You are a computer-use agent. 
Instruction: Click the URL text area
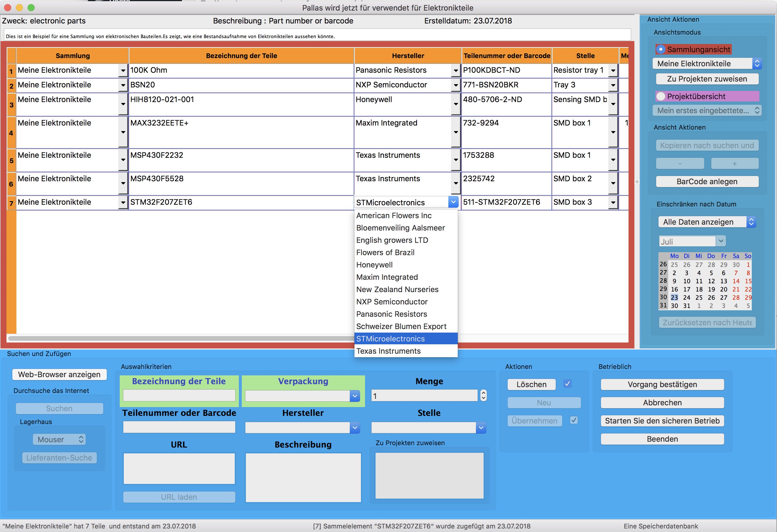(179, 469)
